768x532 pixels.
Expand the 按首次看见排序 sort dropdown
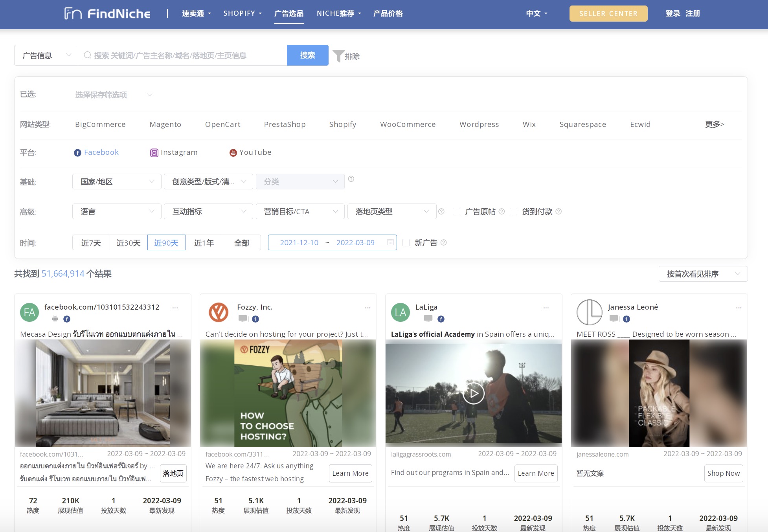pyautogui.click(x=703, y=274)
